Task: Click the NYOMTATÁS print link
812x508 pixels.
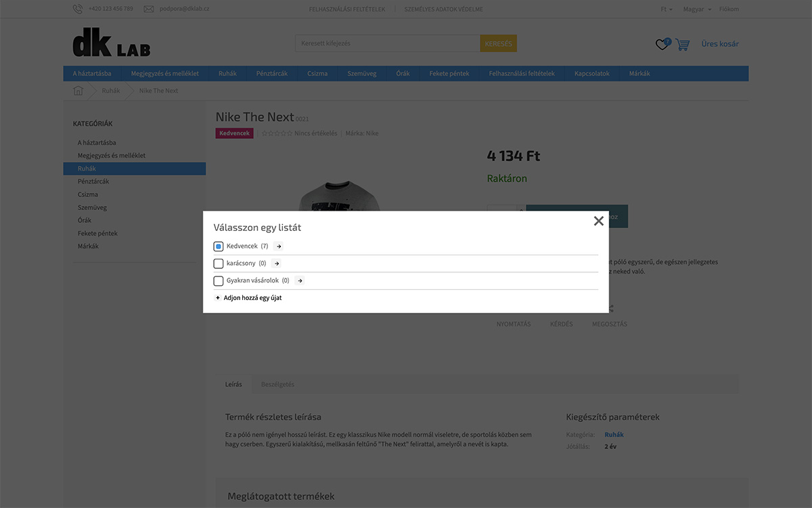Action: pyautogui.click(x=514, y=324)
